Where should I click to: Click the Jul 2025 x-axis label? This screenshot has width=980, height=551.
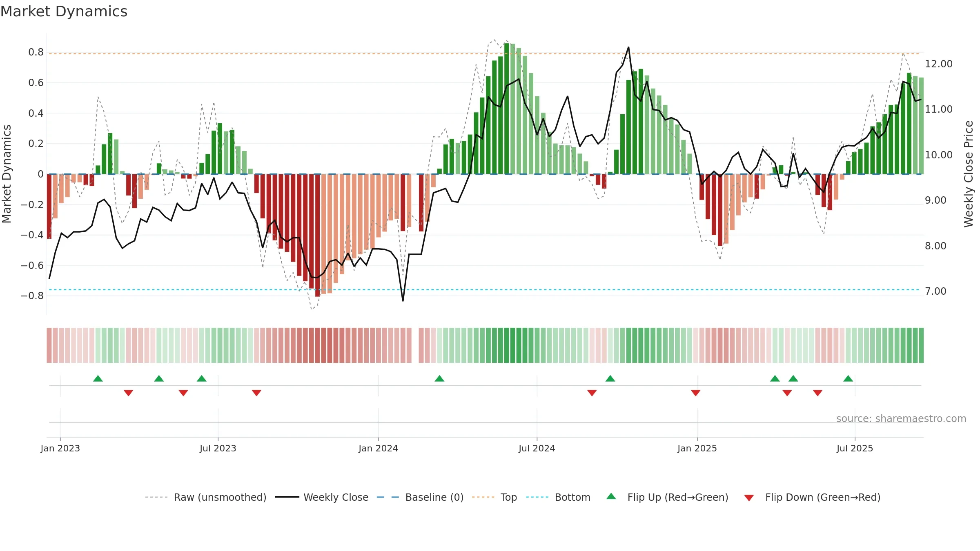tap(855, 448)
